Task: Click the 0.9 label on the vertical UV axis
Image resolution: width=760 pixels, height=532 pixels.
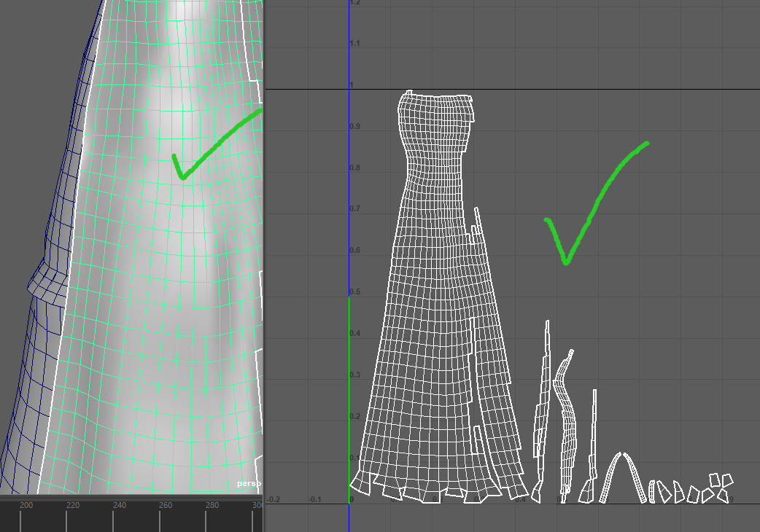Action: coord(354,127)
